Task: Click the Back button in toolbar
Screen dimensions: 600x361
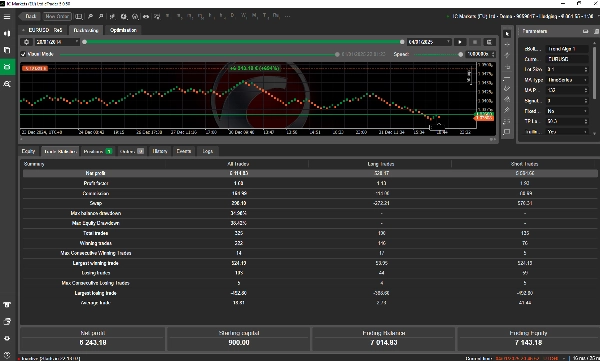Action: (29, 16)
